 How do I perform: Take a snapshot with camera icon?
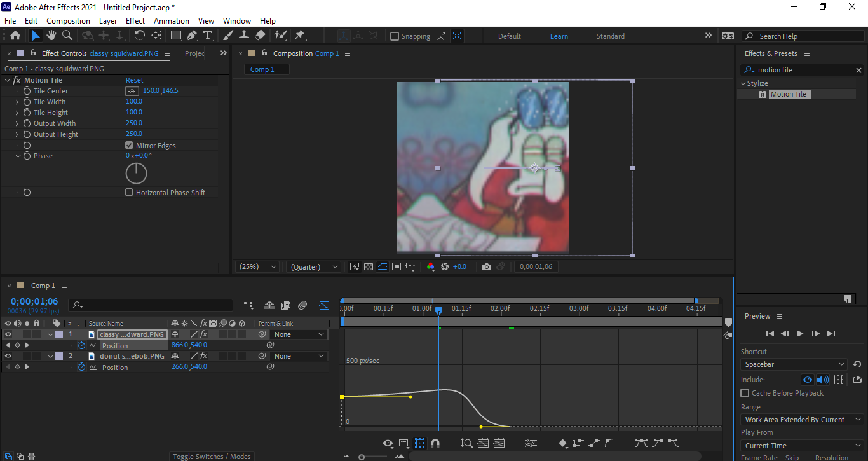pyautogui.click(x=487, y=267)
